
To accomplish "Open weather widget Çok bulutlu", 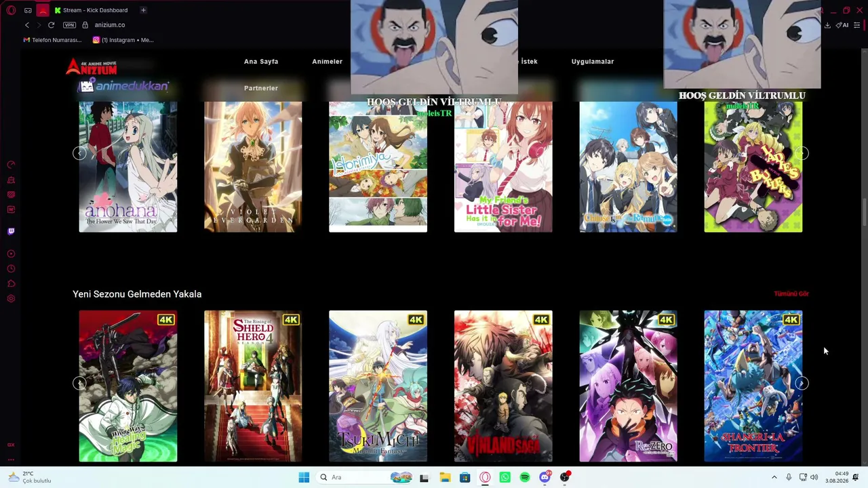I will [x=30, y=477].
